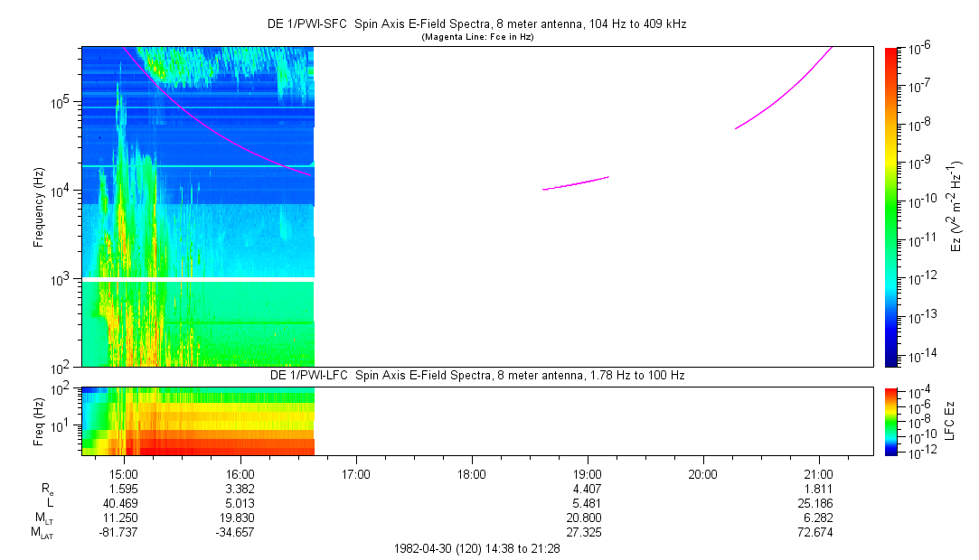
Task: Click the L value 40.469
Action: click(124, 503)
